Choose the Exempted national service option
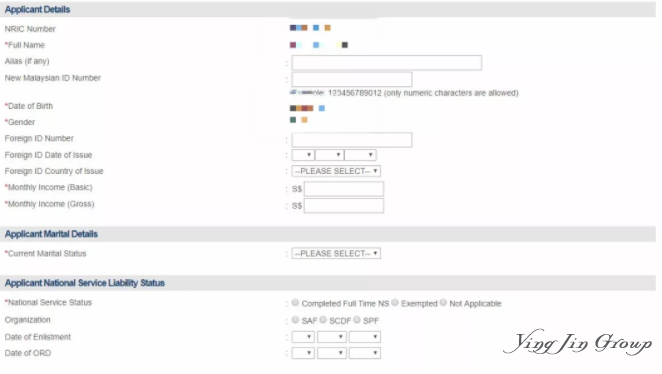The height and width of the screenshot is (374, 662). tap(395, 303)
